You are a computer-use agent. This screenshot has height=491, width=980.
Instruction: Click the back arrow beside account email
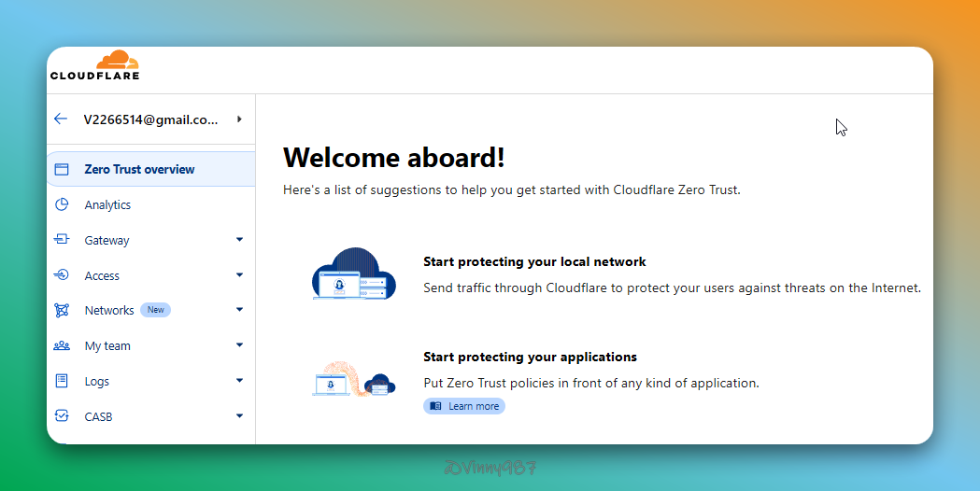(61, 119)
